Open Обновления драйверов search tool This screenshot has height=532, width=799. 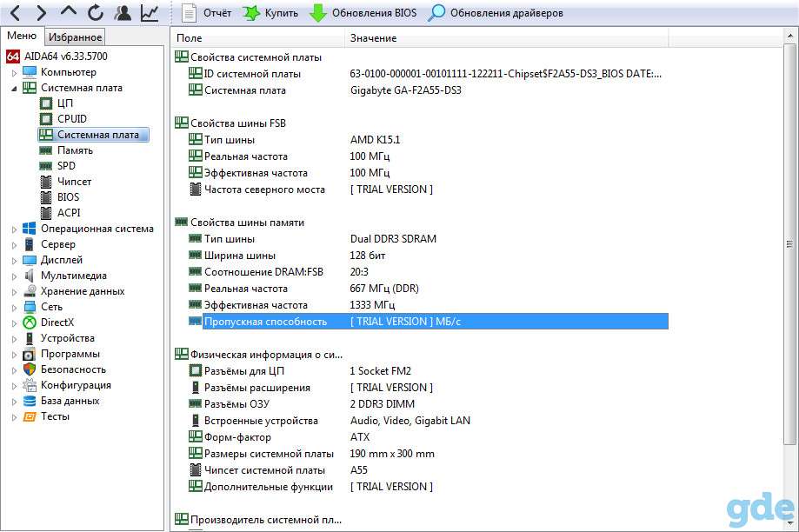tap(496, 13)
